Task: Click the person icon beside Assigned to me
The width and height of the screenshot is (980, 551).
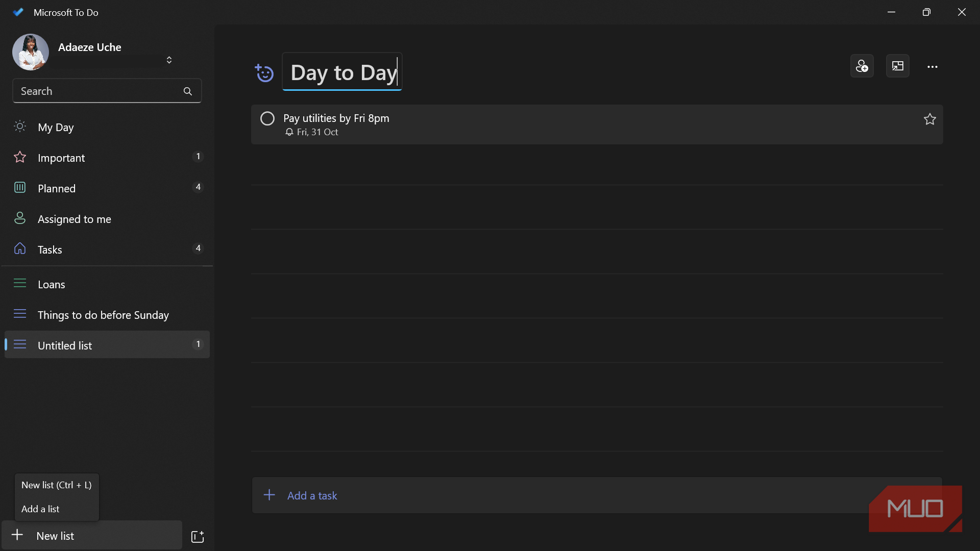Action: pyautogui.click(x=20, y=218)
